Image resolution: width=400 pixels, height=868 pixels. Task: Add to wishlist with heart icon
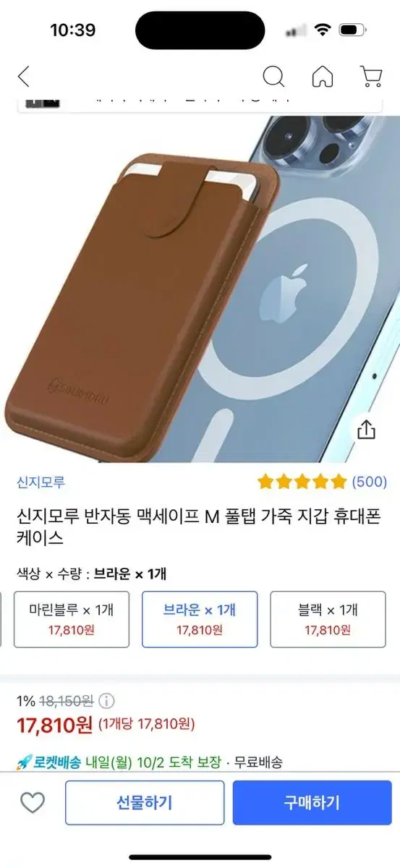tap(33, 802)
